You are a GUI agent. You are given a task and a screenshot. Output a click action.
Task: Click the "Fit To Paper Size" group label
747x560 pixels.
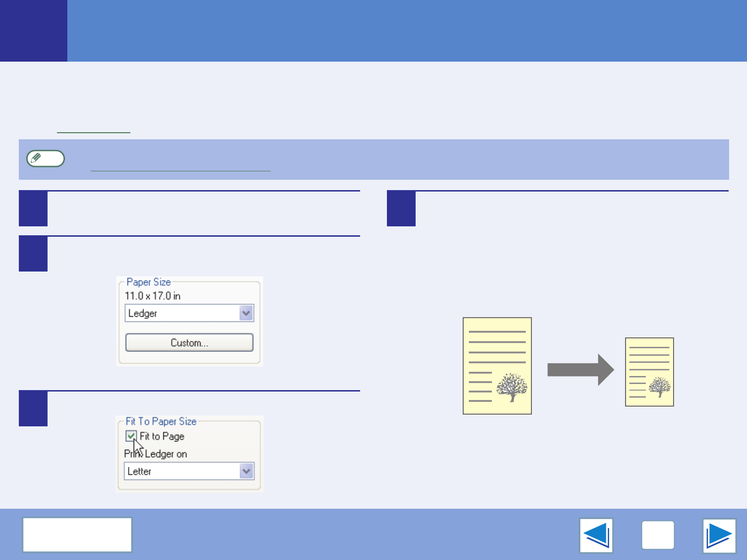tap(161, 421)
